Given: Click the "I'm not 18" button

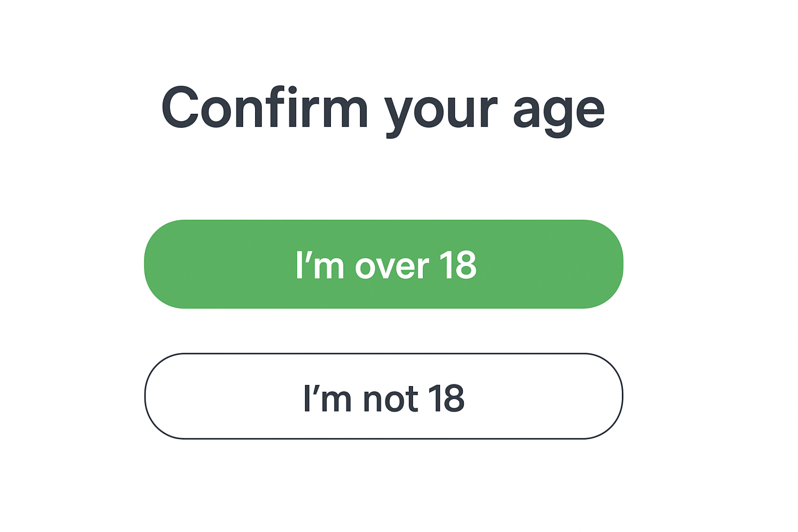Looking at the screenshot, I should point(383,396).
